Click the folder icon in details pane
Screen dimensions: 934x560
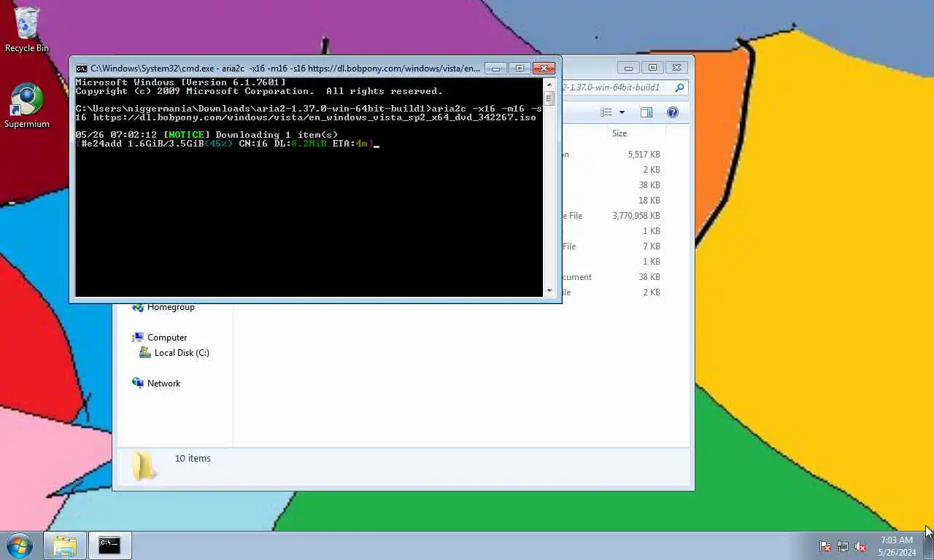pos(144,465)
